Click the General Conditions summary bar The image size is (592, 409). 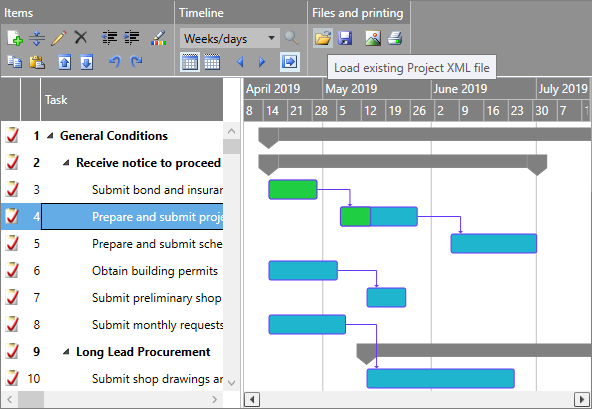pyautogui.click(x=425, y=134)
